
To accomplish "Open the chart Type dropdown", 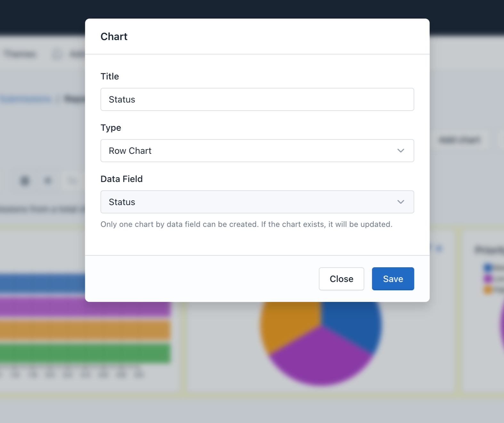I will click(257, 151).
